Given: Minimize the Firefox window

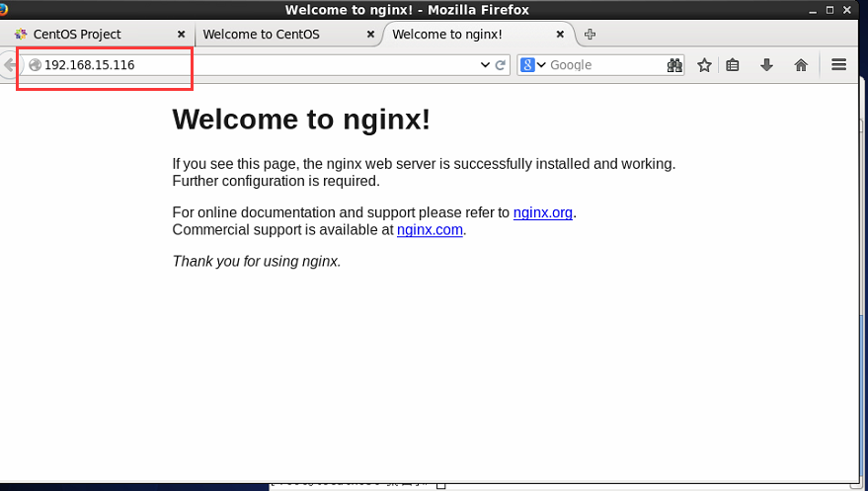Looking at the screenshot, I should (x=813, y=11).
